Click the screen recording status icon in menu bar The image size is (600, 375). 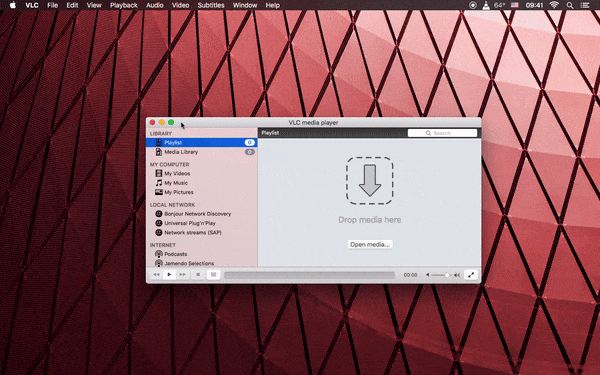coord(473,5)
